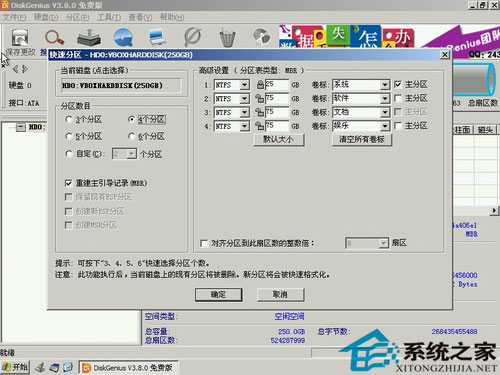Image resolution: width=500 pixels, height=375 pixels.
Task: Click the Save Changes toolbar icon
Action: [x=20, y=38]
